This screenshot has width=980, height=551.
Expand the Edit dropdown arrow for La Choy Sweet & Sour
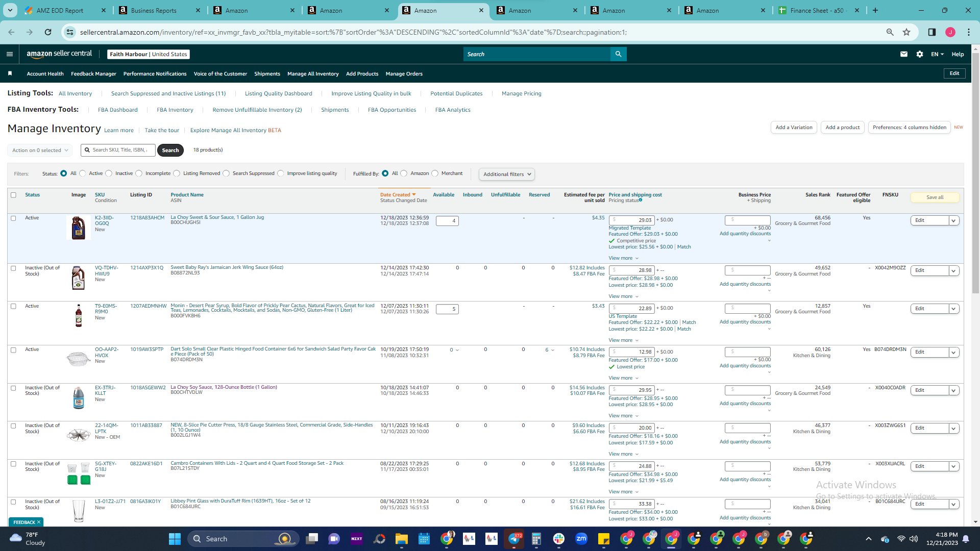click(953, 220)
